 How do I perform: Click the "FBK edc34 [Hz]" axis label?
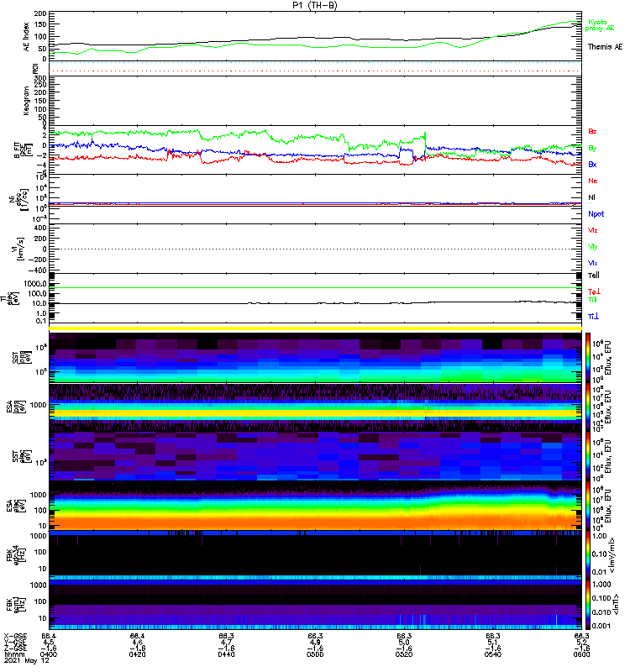[x=15, y=555]
